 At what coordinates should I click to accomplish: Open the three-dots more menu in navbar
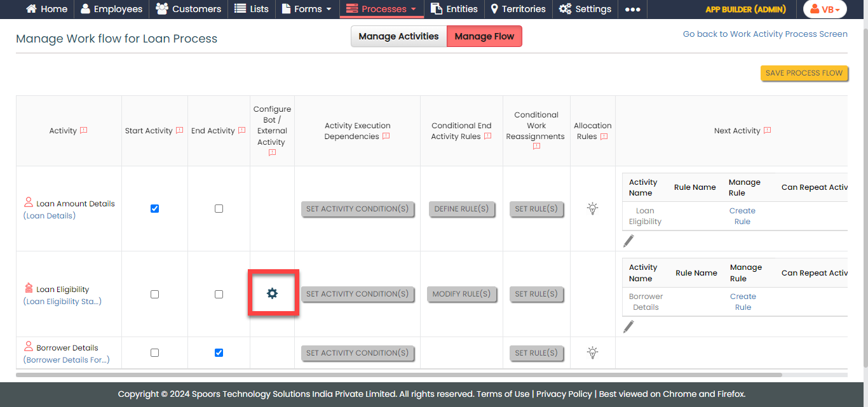(632, 9)
